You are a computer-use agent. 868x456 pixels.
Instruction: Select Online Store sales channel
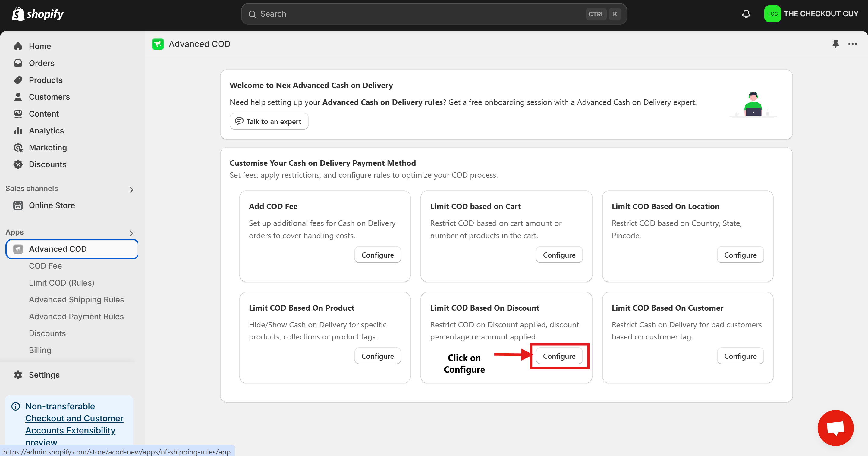52,205
